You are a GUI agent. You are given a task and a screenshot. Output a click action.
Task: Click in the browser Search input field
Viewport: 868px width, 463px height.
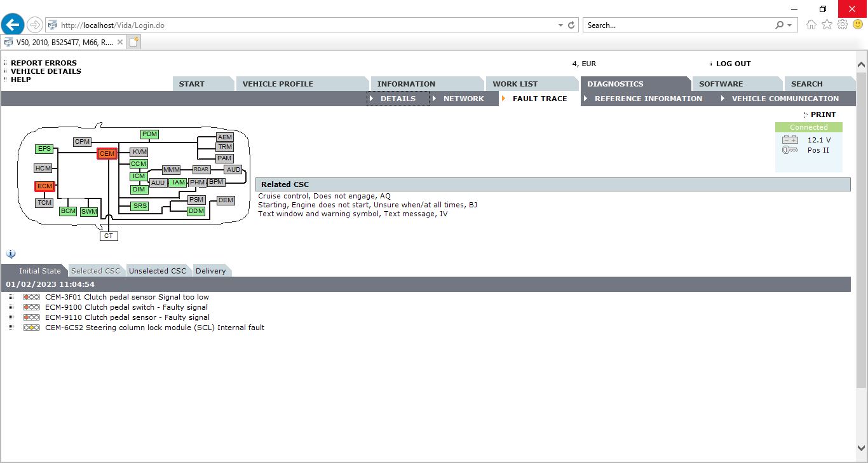(677, 25)
